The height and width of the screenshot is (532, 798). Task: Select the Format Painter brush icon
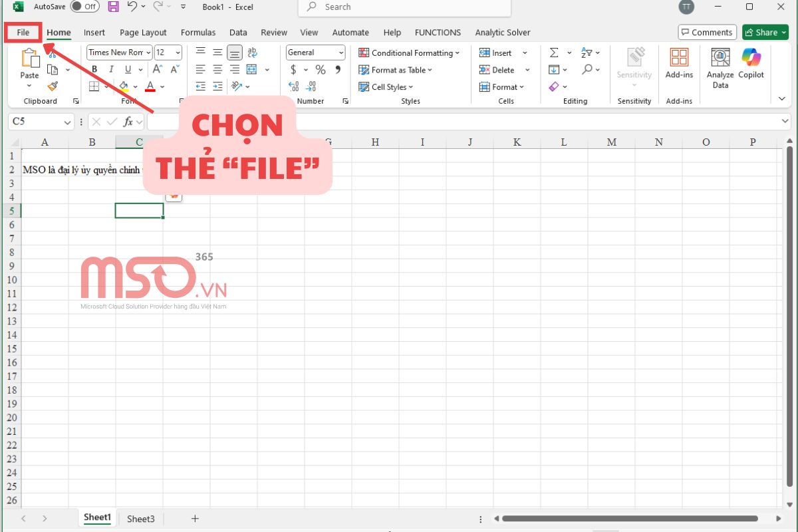pos(53,86)
